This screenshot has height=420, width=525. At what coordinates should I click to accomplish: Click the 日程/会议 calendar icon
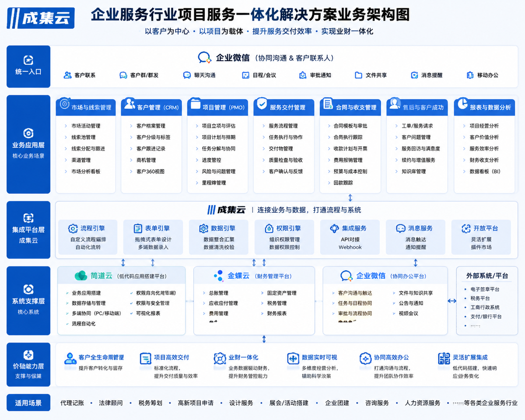click(245, 75)
